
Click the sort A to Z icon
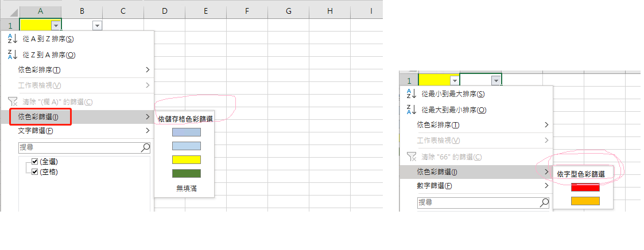(13, 39)
